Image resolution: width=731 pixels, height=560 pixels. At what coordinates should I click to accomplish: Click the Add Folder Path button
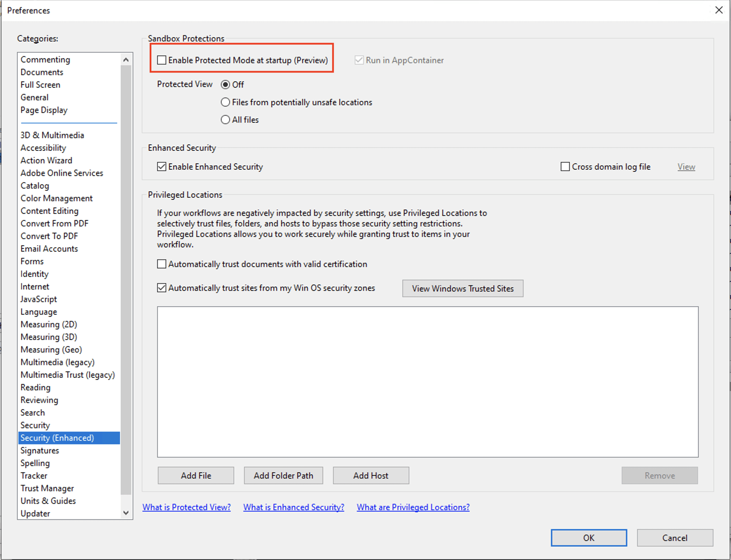coord(283,475)
